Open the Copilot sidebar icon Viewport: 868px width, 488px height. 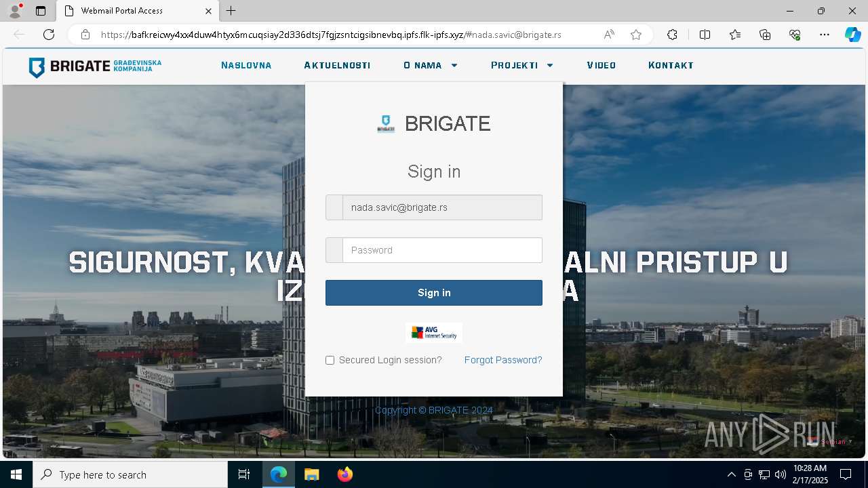[x=852, y=35]
